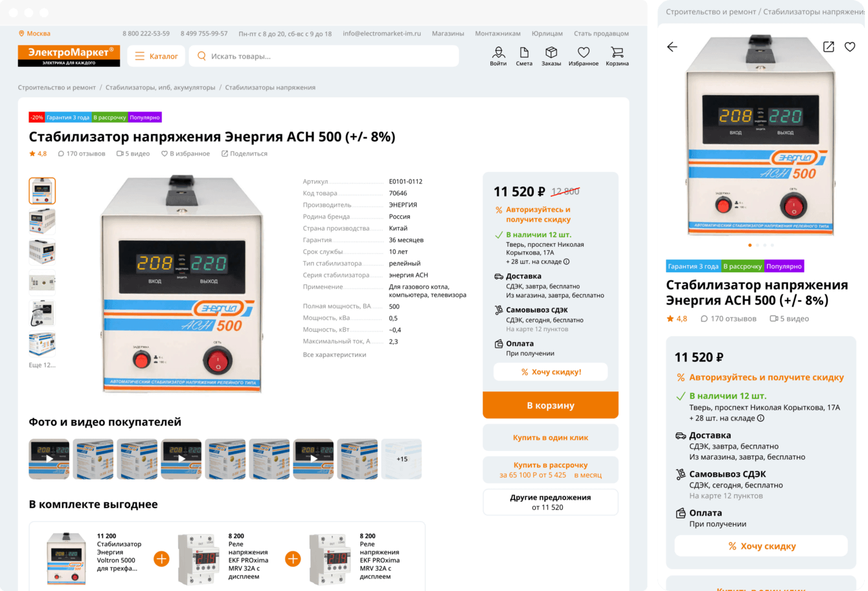The width and height of the screenshot is (868, 591).
Task: Open the Корзина cart icon
Action: tap(617, 56)
